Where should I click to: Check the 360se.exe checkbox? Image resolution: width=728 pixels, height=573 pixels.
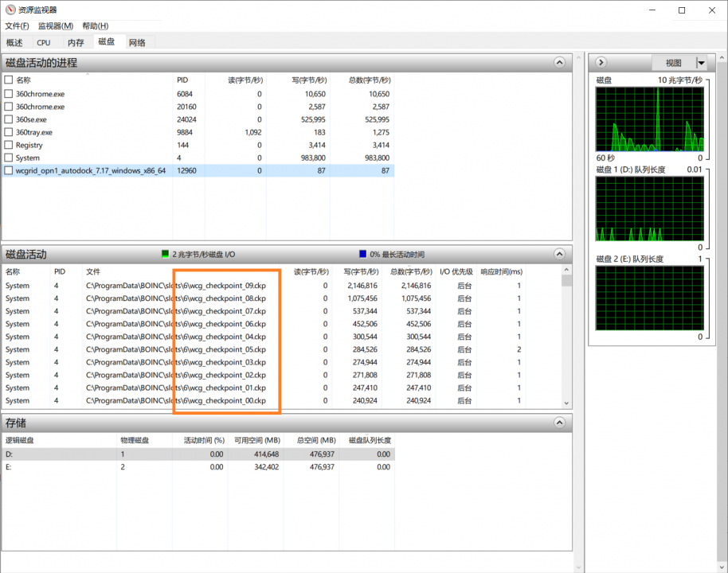[8, 119]
